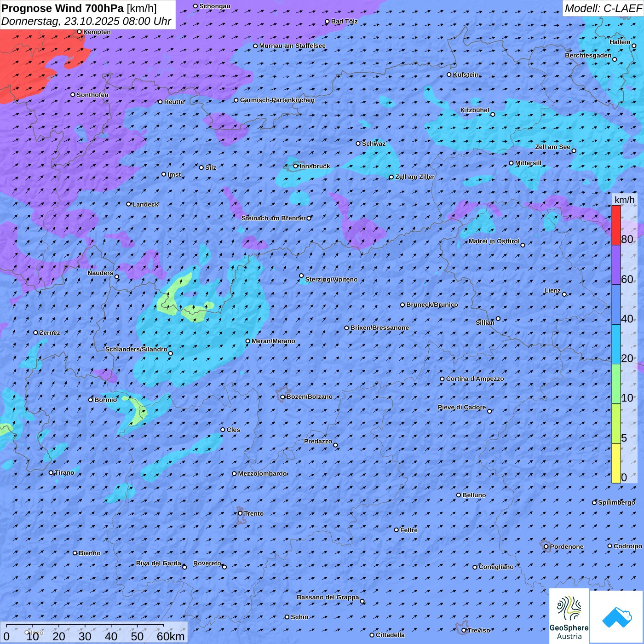Click the Bormio label

click(x=105, y=400)
